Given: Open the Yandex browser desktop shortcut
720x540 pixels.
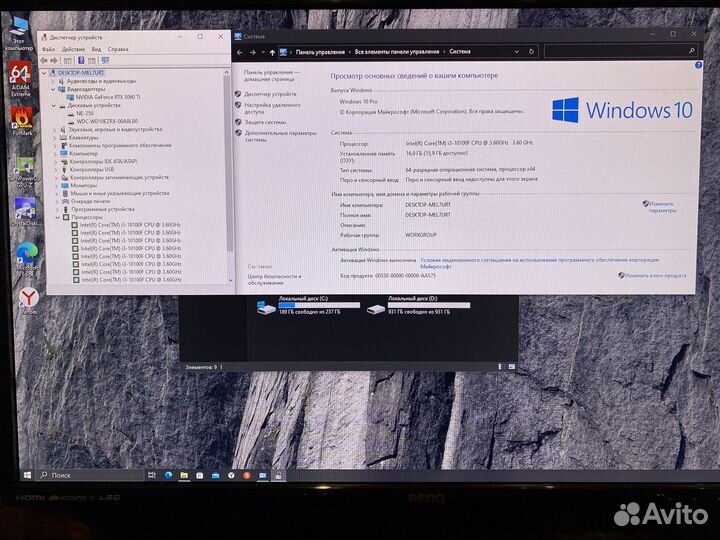Looking at the screenshot, I should pyautogui.click(x=28, y=301).
